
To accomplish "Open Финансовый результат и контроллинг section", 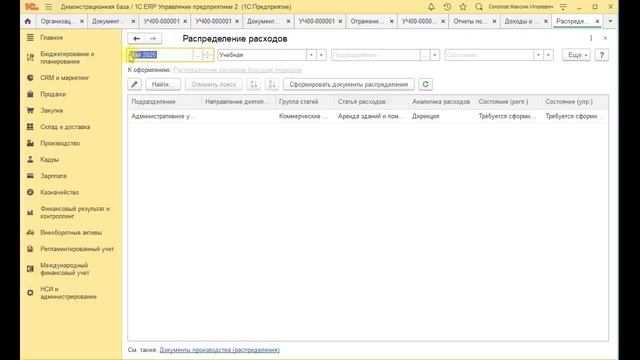I will (x=75, y=212).
